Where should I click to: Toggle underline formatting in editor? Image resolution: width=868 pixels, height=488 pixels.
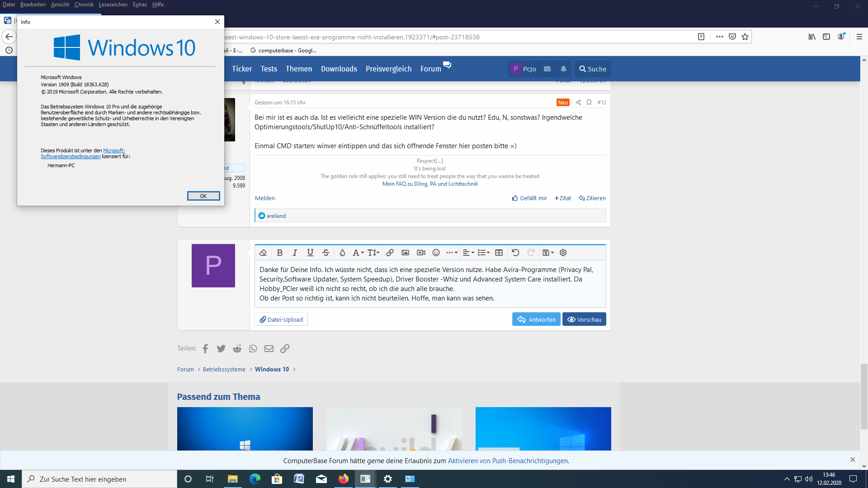(x=310, y=253)
